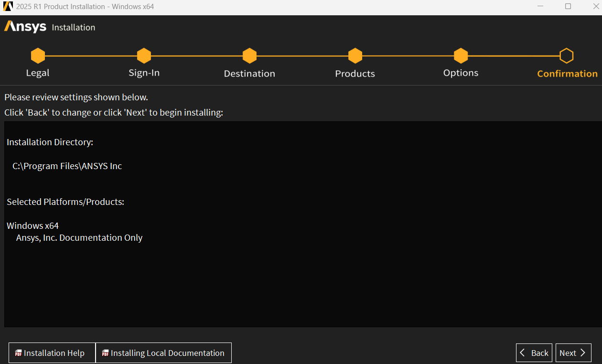Screen dimensions: 602x364
Task: Click the Back/Next instruction sentence
Action: tap(114, 113)
